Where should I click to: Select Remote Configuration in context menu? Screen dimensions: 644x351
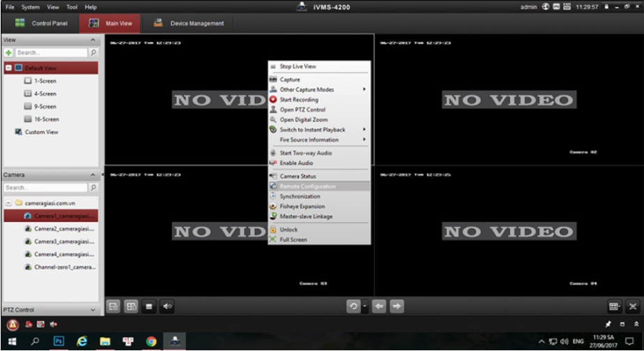coord(307,187)
